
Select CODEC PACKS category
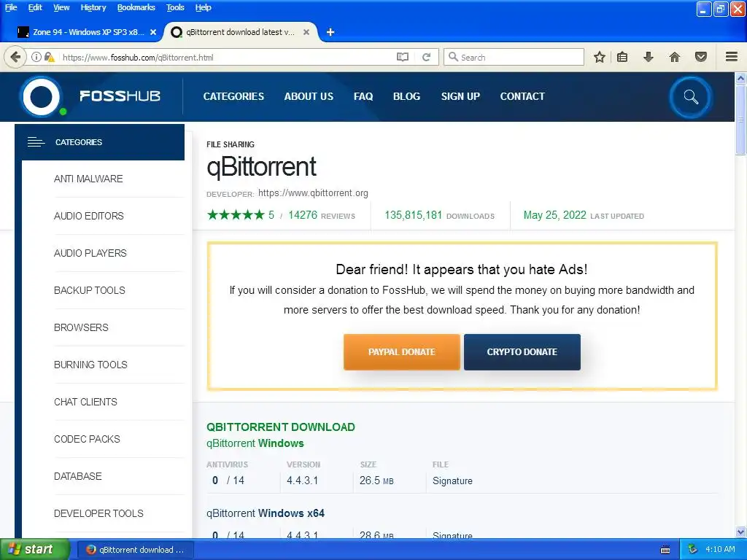[x=87, y=438]
